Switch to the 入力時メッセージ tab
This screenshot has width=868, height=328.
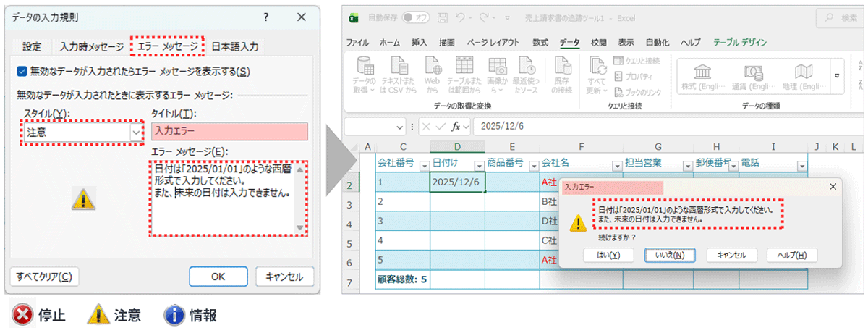91,47
